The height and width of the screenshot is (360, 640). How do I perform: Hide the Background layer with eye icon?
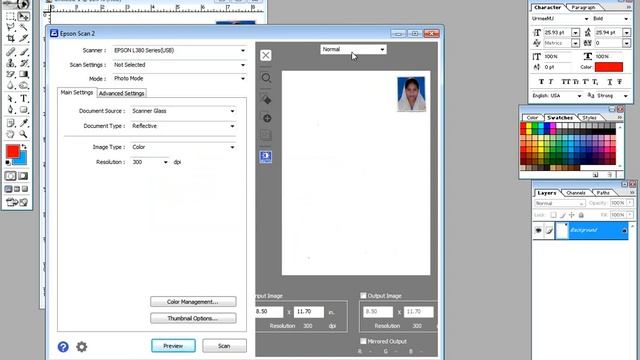(538, 231)
